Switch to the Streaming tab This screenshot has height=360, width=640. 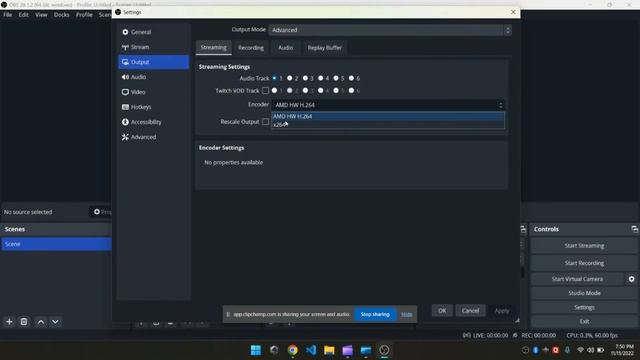coord(213,48)
